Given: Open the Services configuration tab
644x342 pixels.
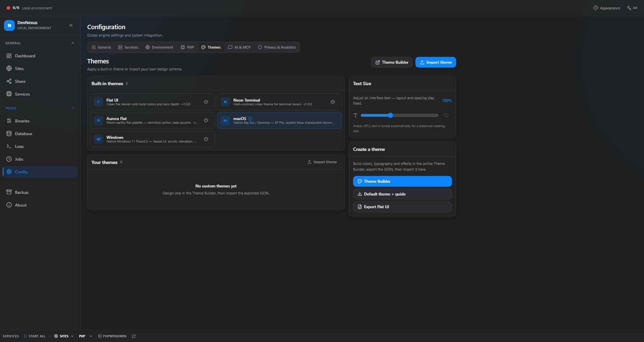Looking at the screenshot, I should point(128,47).
